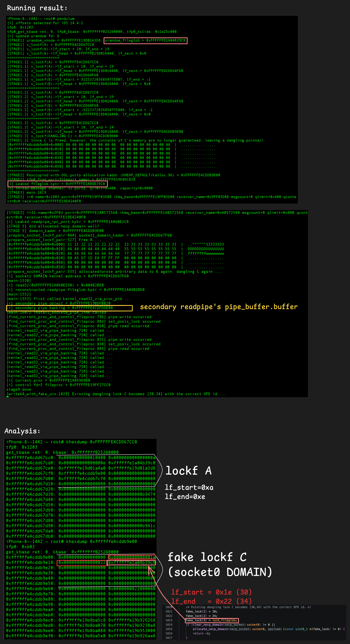The image size is (350, 644).
Task: Select hex row 'E0 A5 D7 CD E4 FF FF FF'
Action: (x=115, y=258)
